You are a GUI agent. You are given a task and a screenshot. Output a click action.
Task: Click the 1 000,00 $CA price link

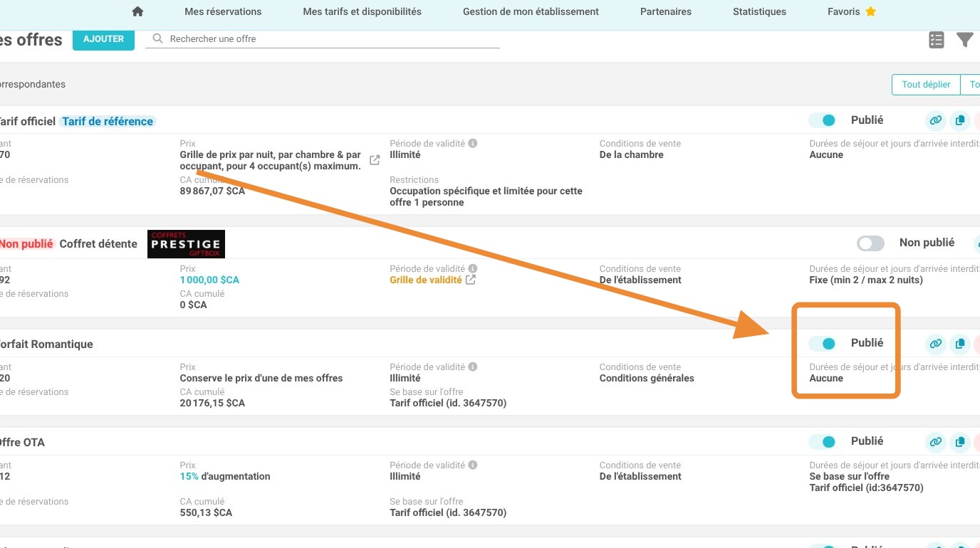click(x=209, y=280)
